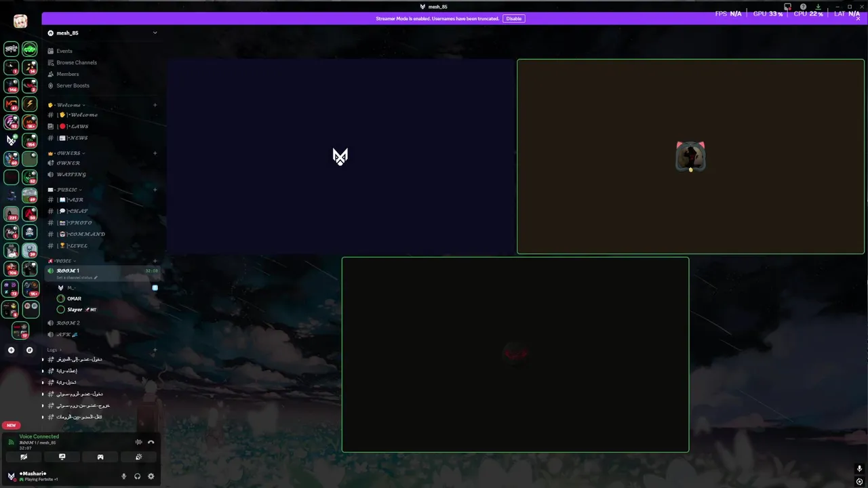Select ROOM 1 voice channel
This screenshot has height=488, width=868.
pyautogui.click(x=102, y=273)
